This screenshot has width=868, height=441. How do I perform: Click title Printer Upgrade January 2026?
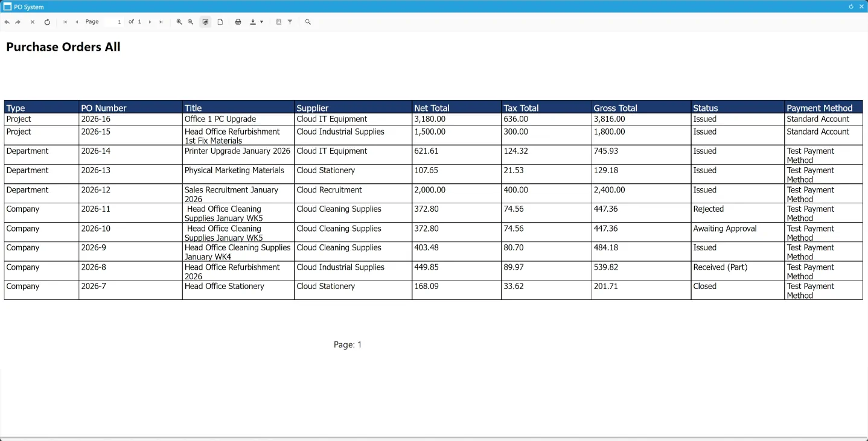point(237,151)
